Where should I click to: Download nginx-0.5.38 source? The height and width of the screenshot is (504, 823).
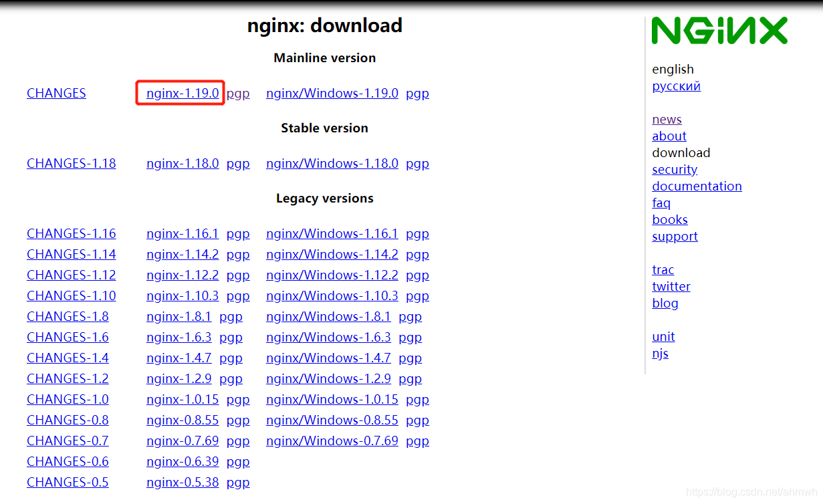183,483
